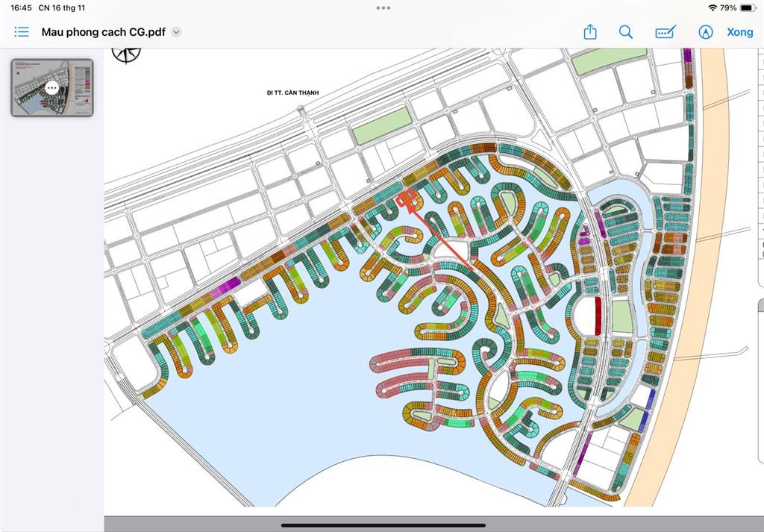This screenshot has width=764, height=532.
Task: Tap the ĐI TT. CẦN THẠNH label
Action: pos(292,93)
